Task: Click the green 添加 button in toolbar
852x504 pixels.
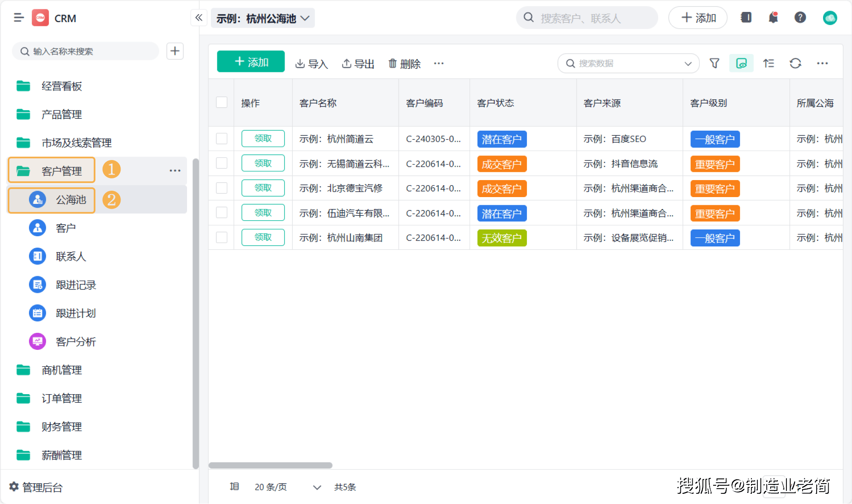Action: (251, 62)
